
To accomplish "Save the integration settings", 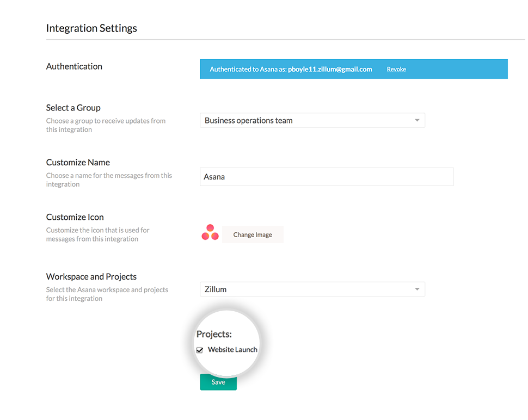I will (x=218, y=382).
